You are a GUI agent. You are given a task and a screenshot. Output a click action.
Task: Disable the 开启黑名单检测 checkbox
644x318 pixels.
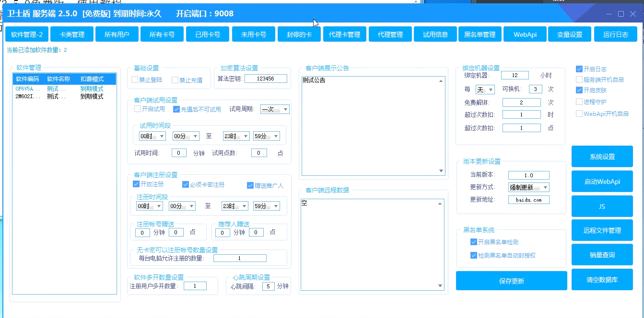pyautogui.click(x=474, y=242)
